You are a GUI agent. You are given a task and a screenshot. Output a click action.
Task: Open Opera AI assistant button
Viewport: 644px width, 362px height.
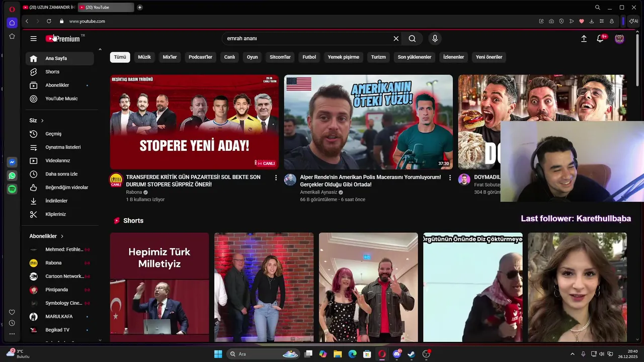634,21
